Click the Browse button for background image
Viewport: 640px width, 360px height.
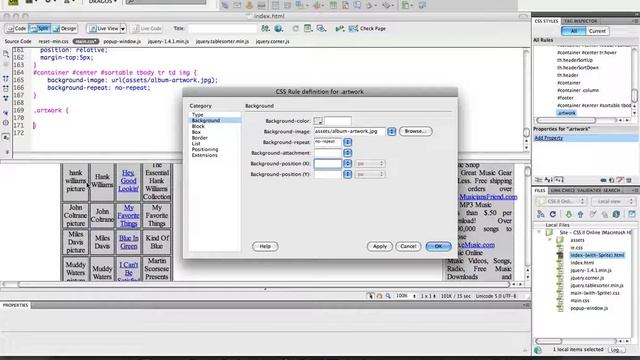416,131
